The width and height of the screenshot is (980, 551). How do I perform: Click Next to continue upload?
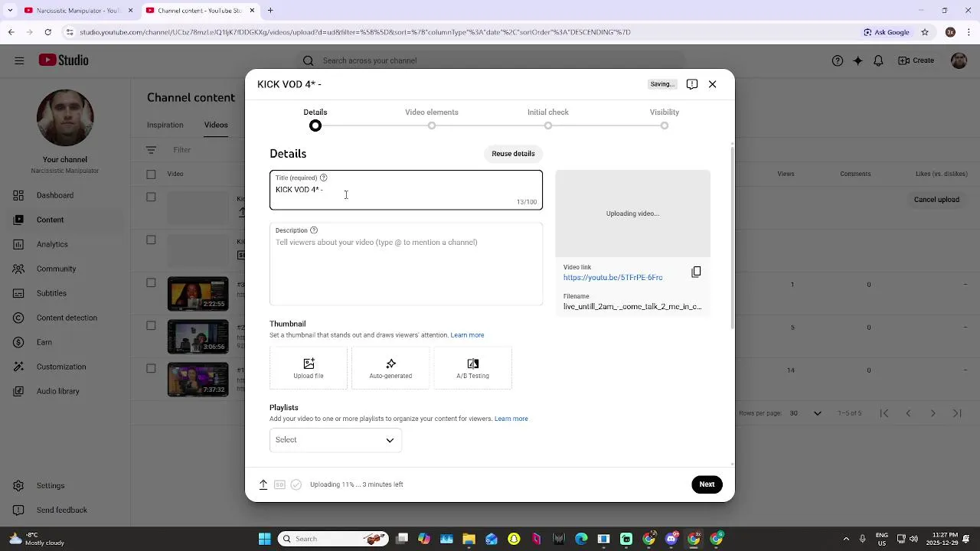click(707, 484)
